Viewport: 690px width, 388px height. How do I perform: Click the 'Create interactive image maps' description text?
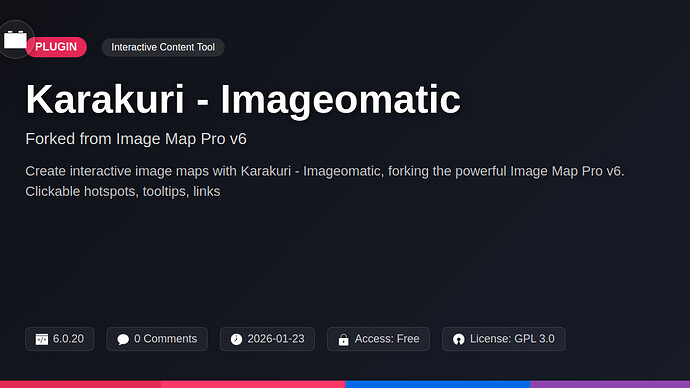click(x=325, y=181)
